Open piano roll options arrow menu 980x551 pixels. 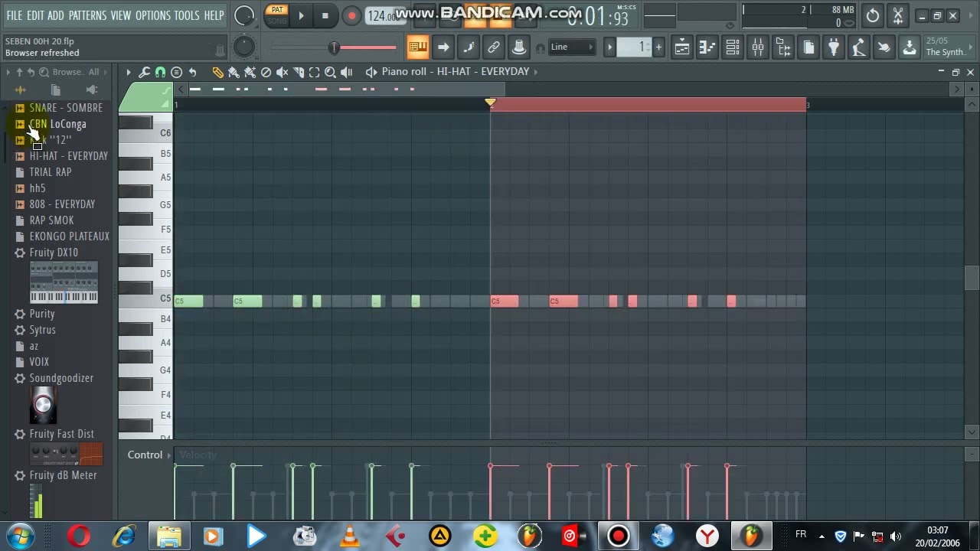tap(128, 72)
